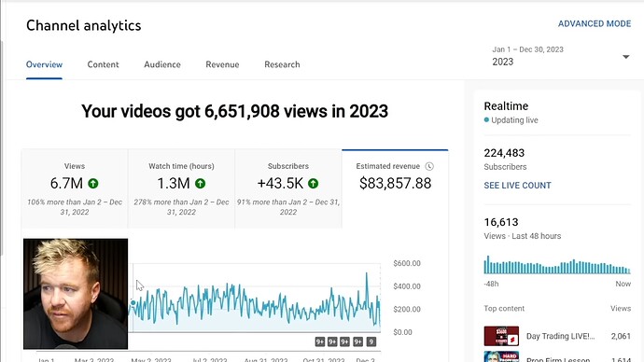This screenshot has width=644, height=362.
Task: Click the 16,613 views count
Action: pyautogui.click(x=501, y=222)
